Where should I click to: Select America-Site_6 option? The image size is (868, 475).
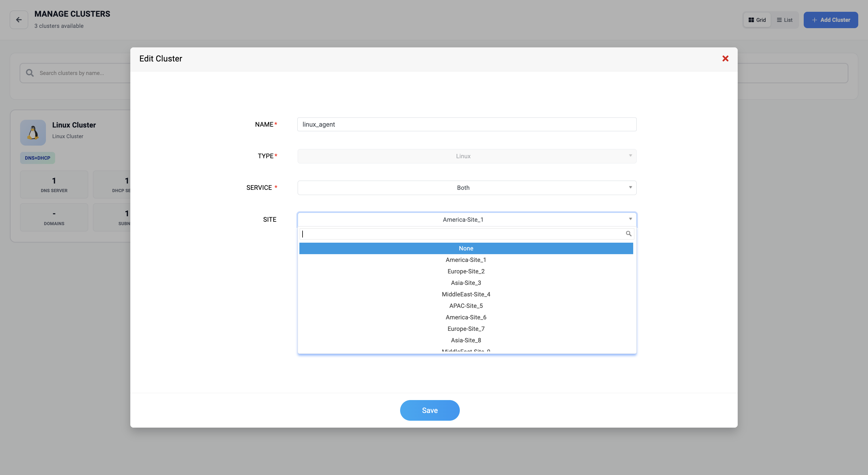click(x=466, y=317)
